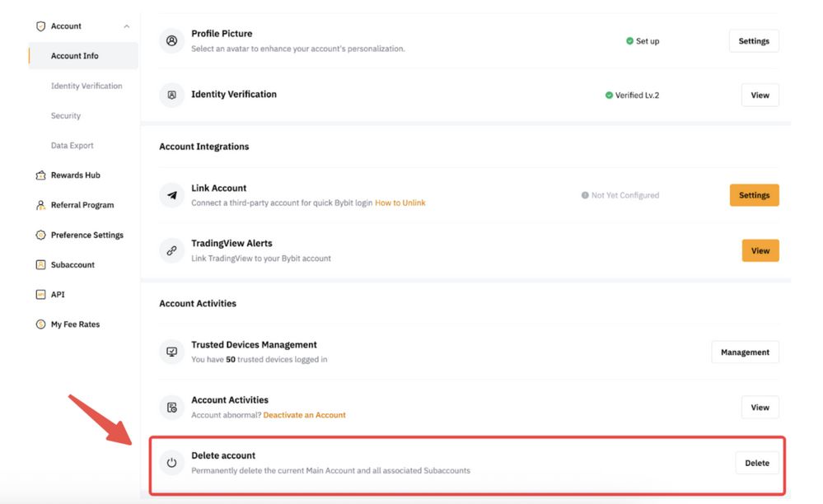Click the Subaccount icon in sidebar
This screenshot has height=504, width=823.
(x=40, y=265)
